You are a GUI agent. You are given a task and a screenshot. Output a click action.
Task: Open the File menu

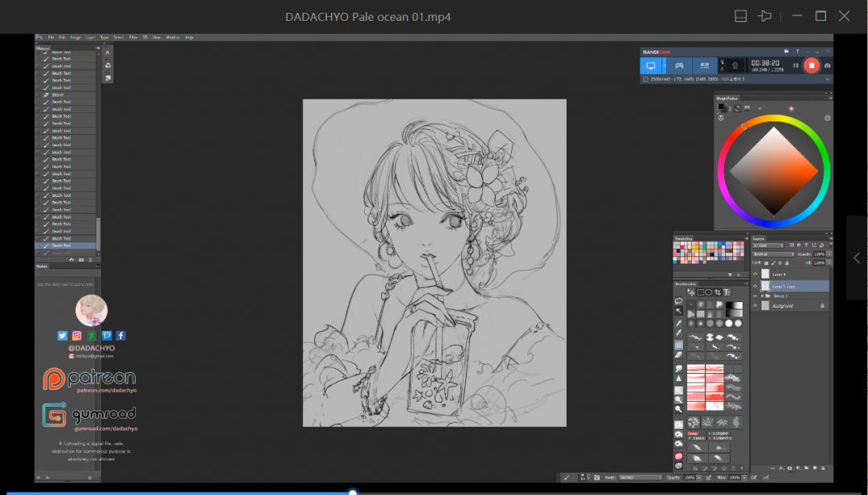pyautogui.click(x=51, y=38)
